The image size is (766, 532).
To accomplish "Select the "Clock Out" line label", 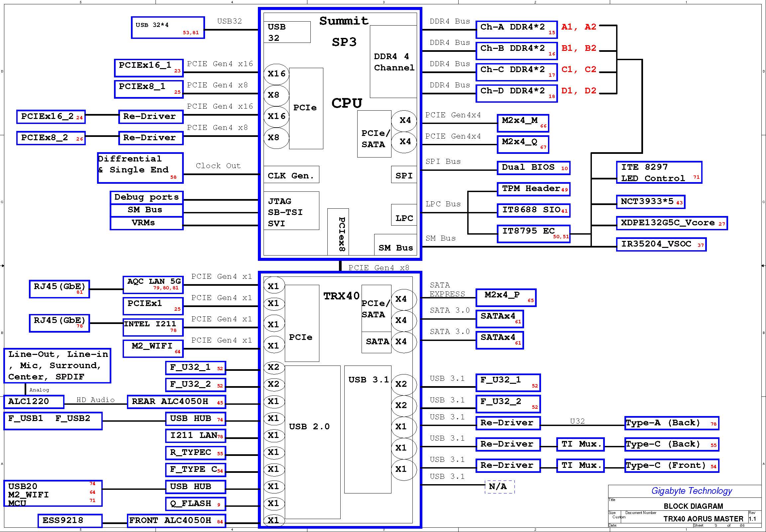I will [218, 166].
